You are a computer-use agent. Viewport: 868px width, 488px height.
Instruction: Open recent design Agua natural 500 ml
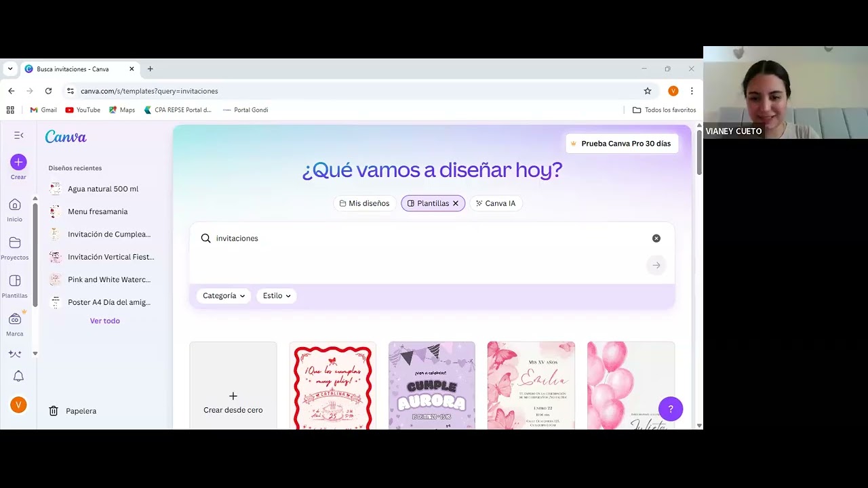[102, 189]
